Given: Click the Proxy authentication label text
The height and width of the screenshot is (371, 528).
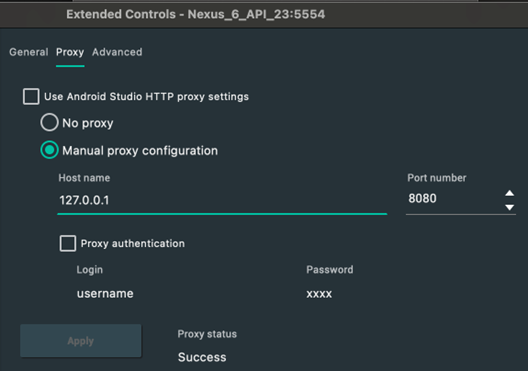Looking at the screenshot, I should pyautogui.click(x=133, y=243).
